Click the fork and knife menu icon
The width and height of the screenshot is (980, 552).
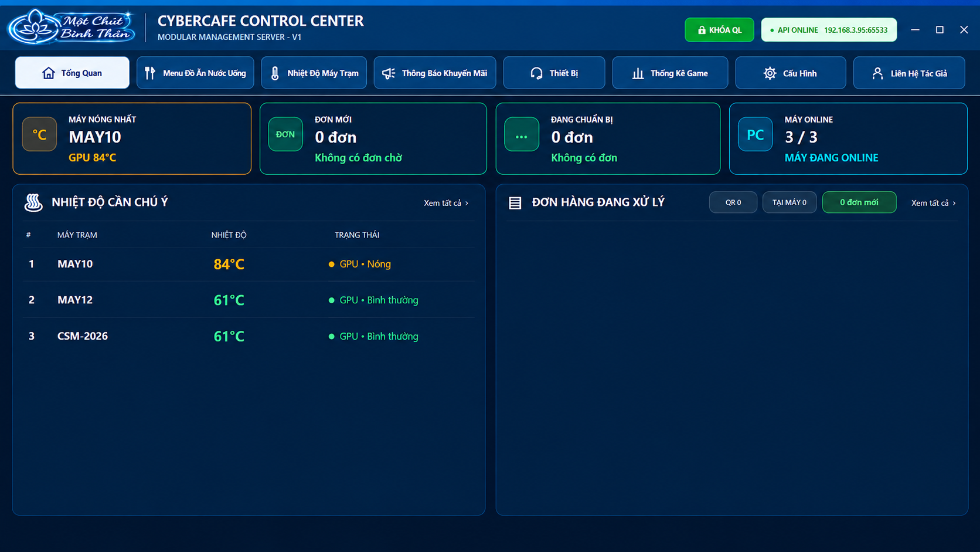pos(150,73)
